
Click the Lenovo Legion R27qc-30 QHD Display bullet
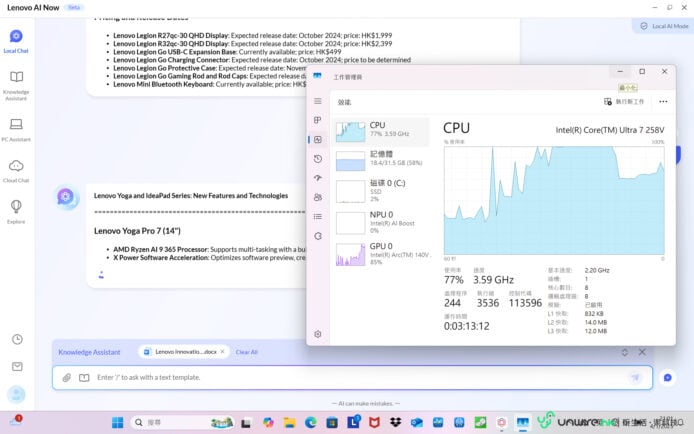(x=253, y=35)
